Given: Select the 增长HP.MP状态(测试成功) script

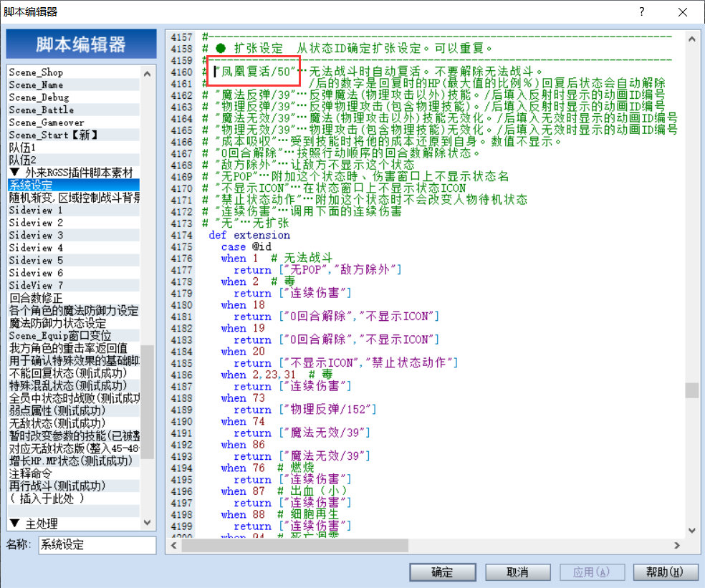Looking at the screenshot, I should 74,461.
